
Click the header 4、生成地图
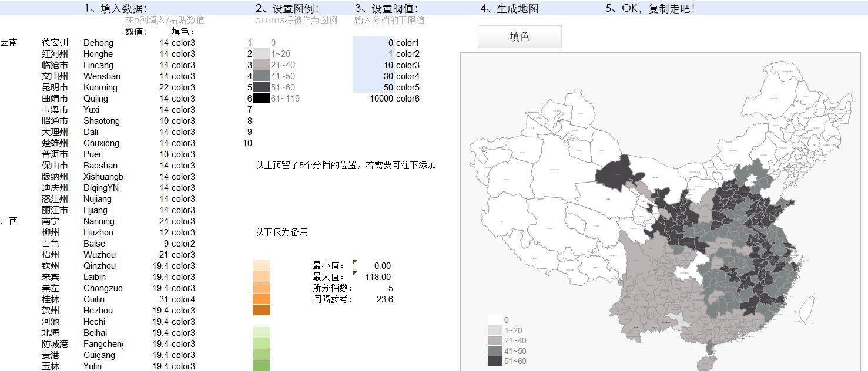(510, 9)
